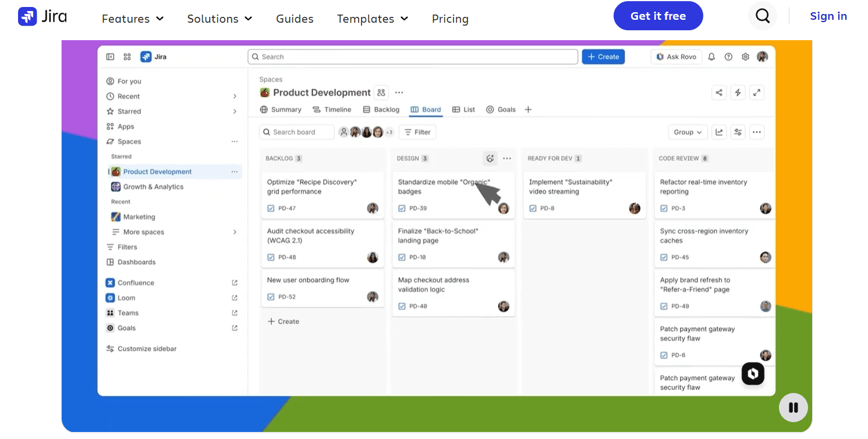Switch to the List tab
The height and width of the screenshot is (439, 868).
pyautogui.click(x=464, y=109)
